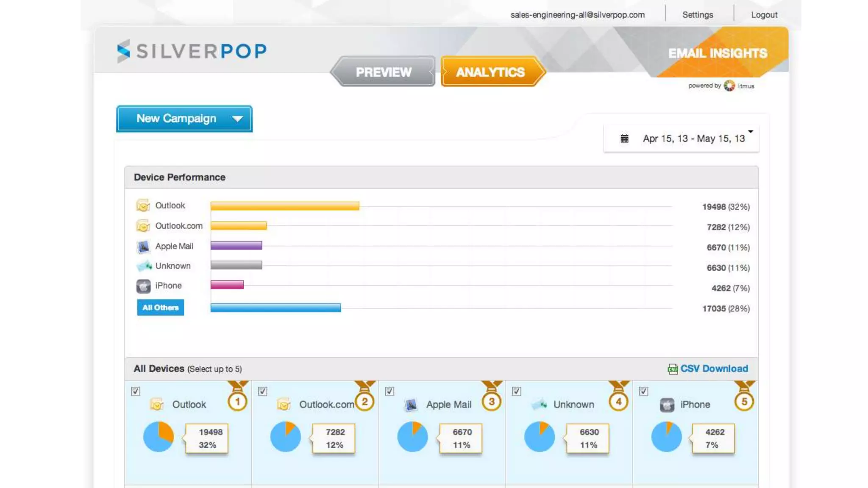Uncheck the Outlook device checkbox
This screenshot has width=868, height=488.
136,391
